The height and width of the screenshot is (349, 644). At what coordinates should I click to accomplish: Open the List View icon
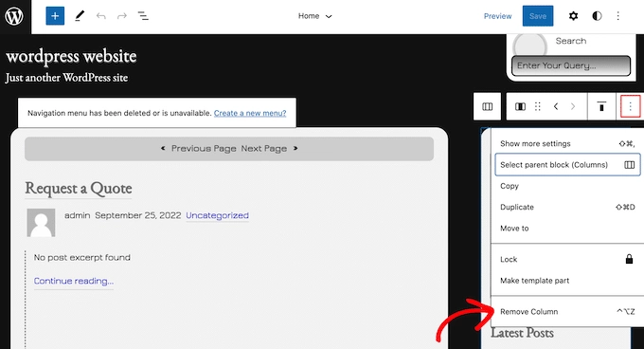coord(143,16)
